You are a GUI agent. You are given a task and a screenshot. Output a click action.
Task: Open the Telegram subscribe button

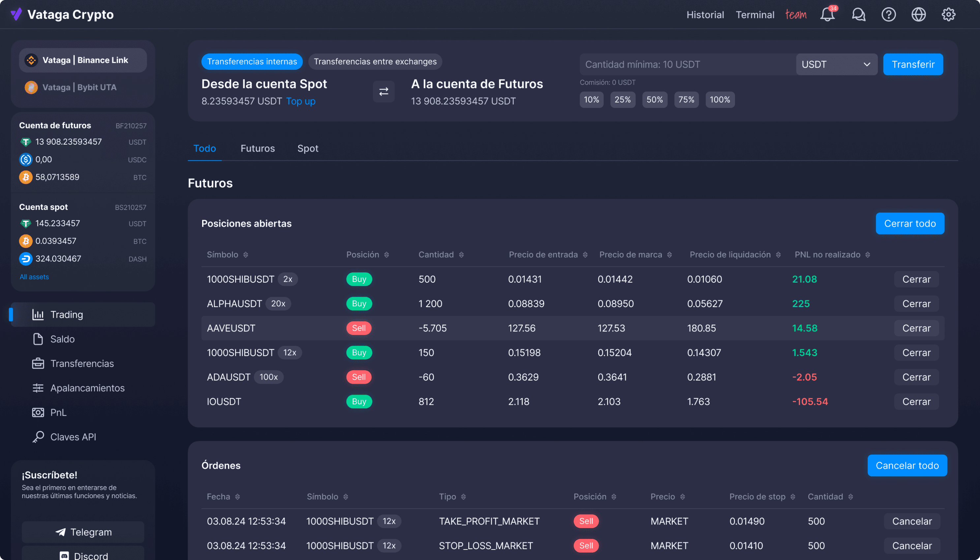point(83,532)
